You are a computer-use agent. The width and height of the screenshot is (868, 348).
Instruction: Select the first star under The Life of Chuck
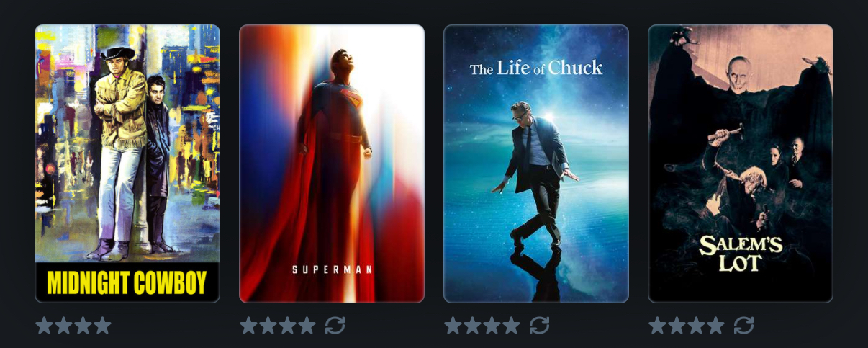(453, 326)
